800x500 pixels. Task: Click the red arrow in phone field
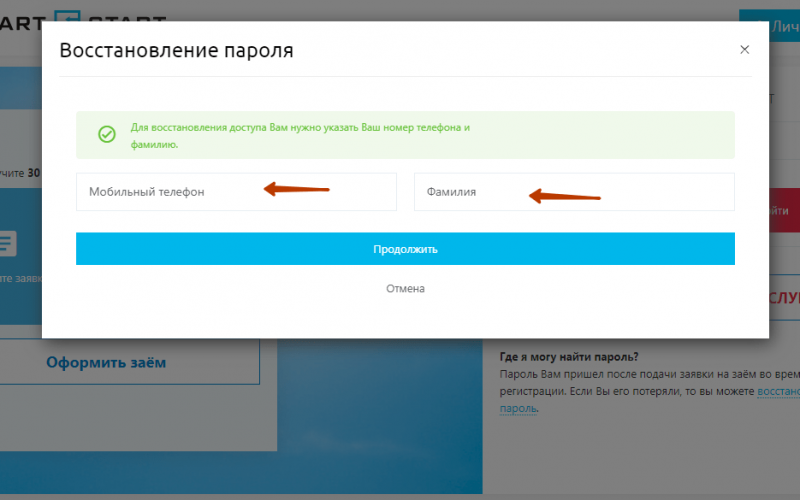(x=296, y=188)
